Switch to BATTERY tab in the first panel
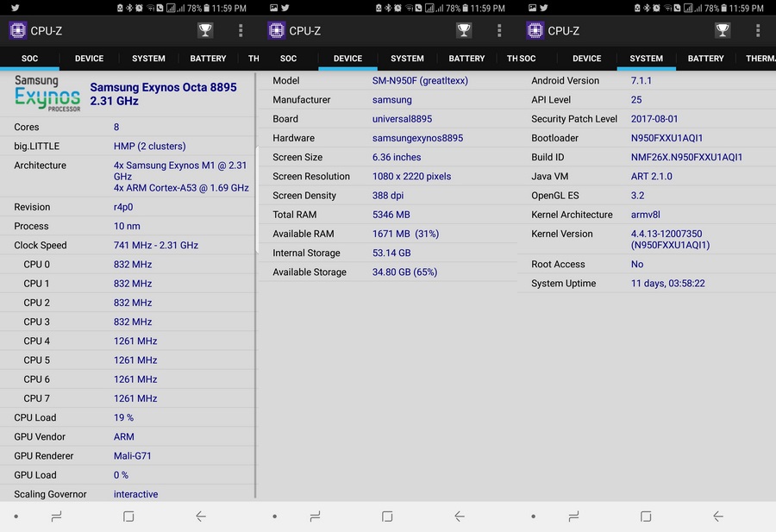The height and width of the screenshot is (532, 776). pyautogui.click(x=208, y=59)
